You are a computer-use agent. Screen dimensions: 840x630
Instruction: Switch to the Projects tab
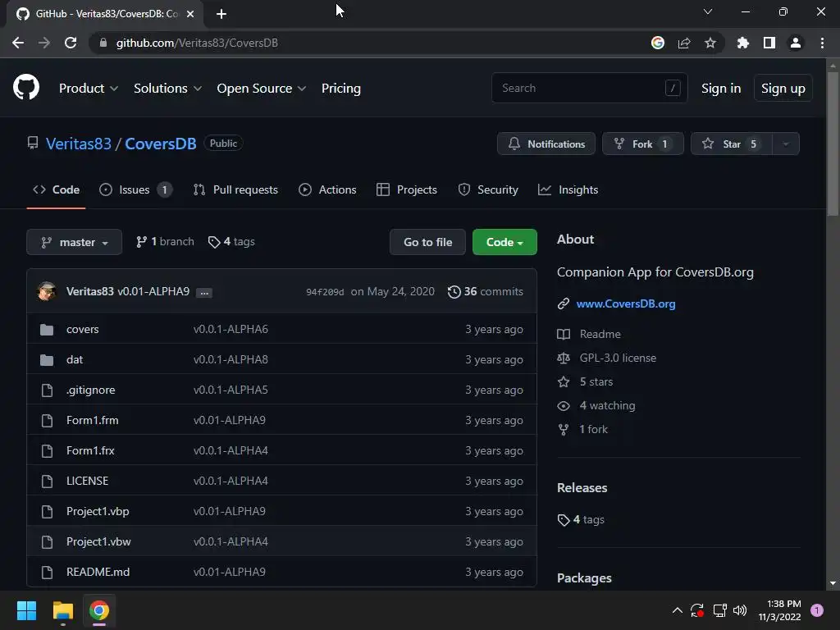click(x=407, y=189)
